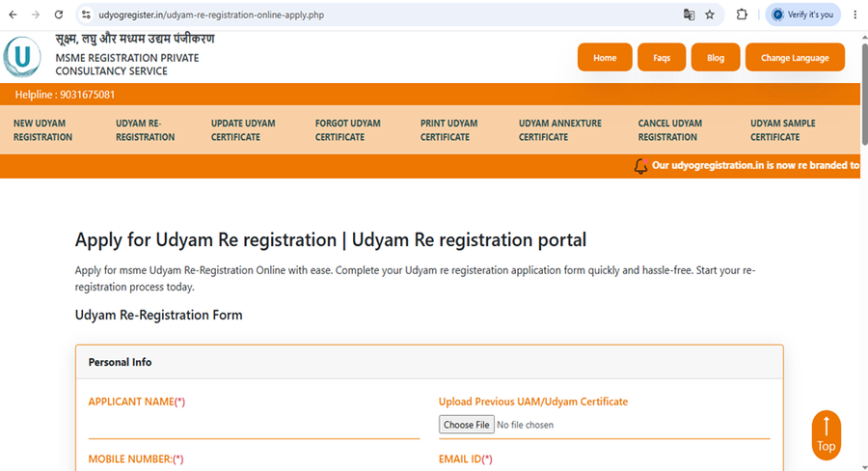The height and width of the screenshot is (471, 868).
Task: Select Udyam Re-Registration menu item
Action: (145, 130)
